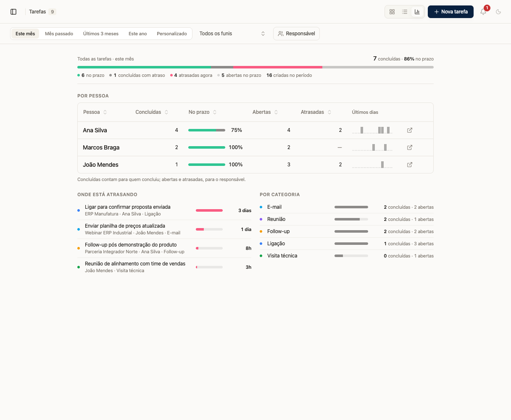Click the 3 dias overdue value
This screenshot has width=511, height=420.
(245, 210)
